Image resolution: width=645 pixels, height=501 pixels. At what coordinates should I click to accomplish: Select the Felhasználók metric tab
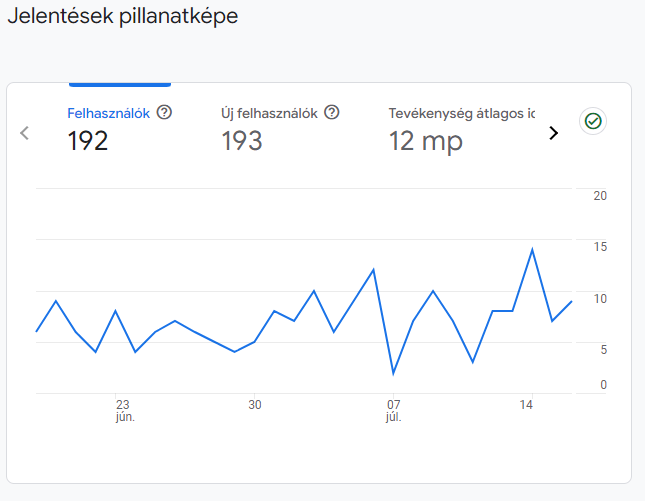(108, 113)
